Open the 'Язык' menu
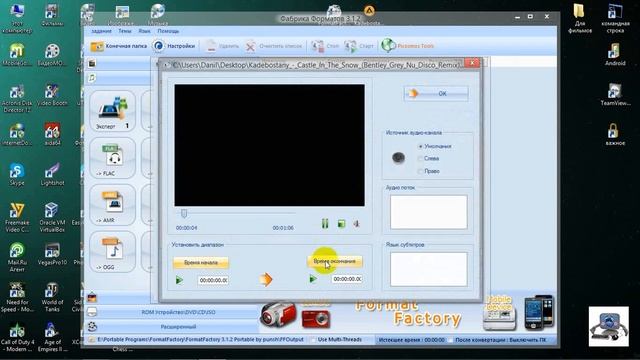The image size is (640, 360). pos(144,31)
